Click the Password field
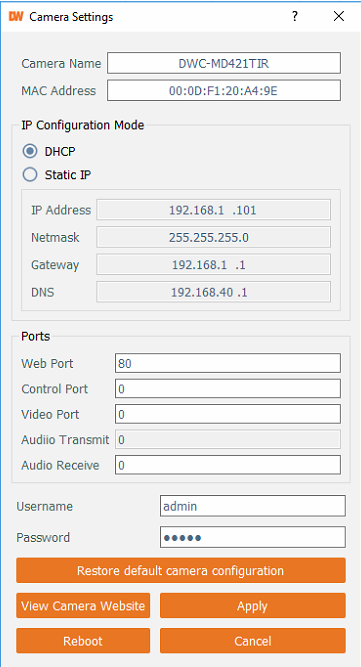This screenshot has width=361, height=667. [253, 537]
